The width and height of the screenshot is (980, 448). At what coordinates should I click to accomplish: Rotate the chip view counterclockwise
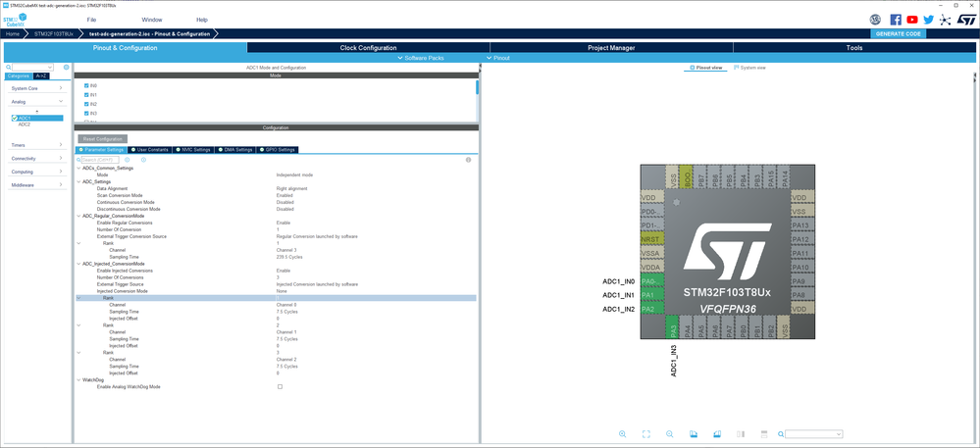pos(716,433)
